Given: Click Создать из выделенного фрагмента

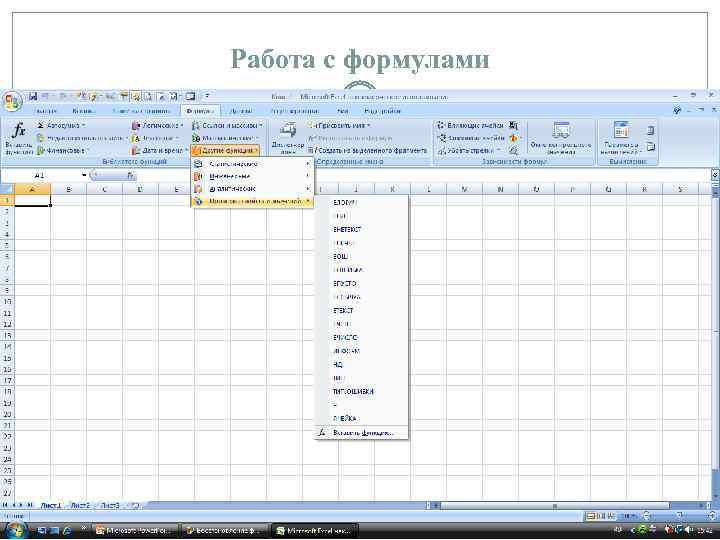Looking at the screenshot, I should [x=367, y=151].
